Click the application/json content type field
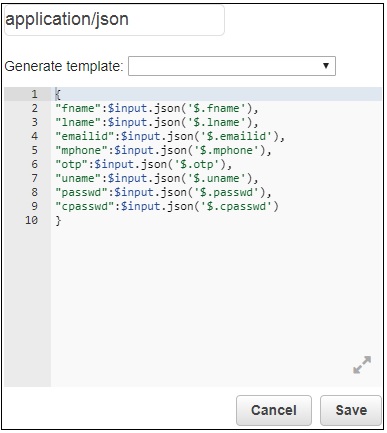Viewport: 387px width, 433px height. click(114, 20)
